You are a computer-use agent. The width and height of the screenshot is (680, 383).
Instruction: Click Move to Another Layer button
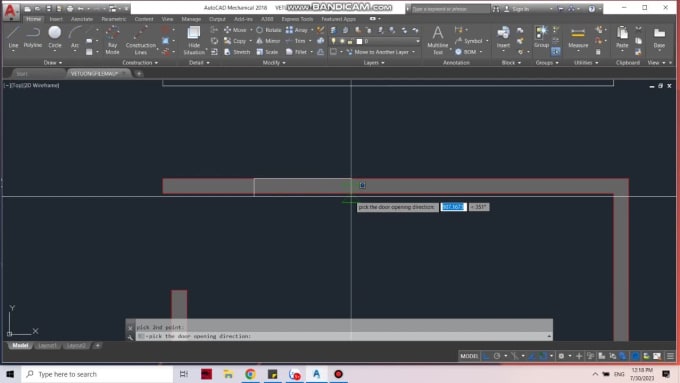click(381, 52)
